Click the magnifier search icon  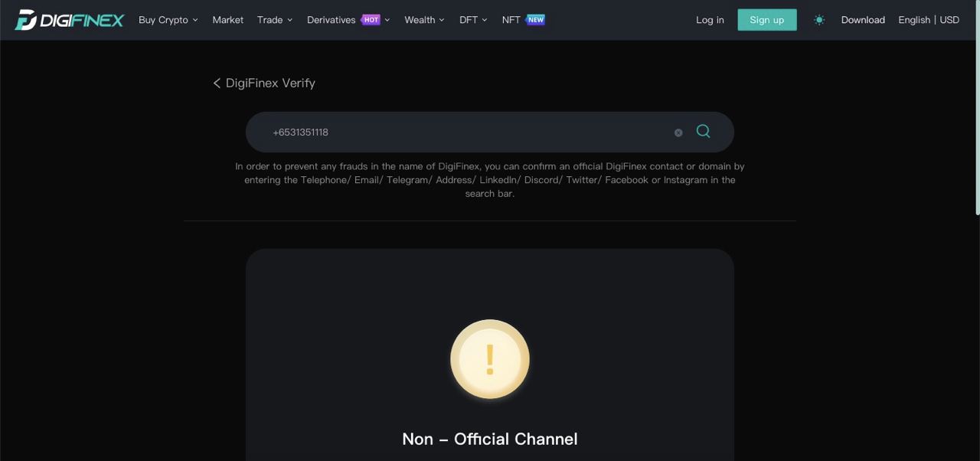pyautogui.click(x=704, y=132)
